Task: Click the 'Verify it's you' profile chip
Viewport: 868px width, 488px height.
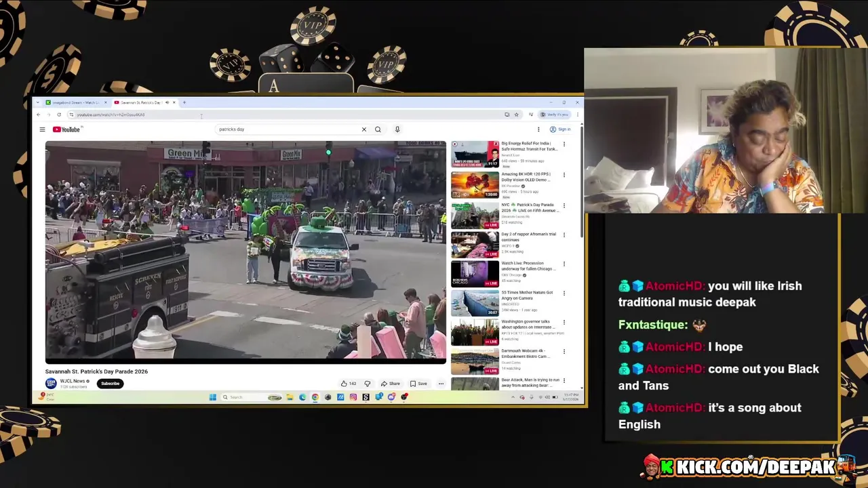Action: pyautogui.click(x=556, y=115)
